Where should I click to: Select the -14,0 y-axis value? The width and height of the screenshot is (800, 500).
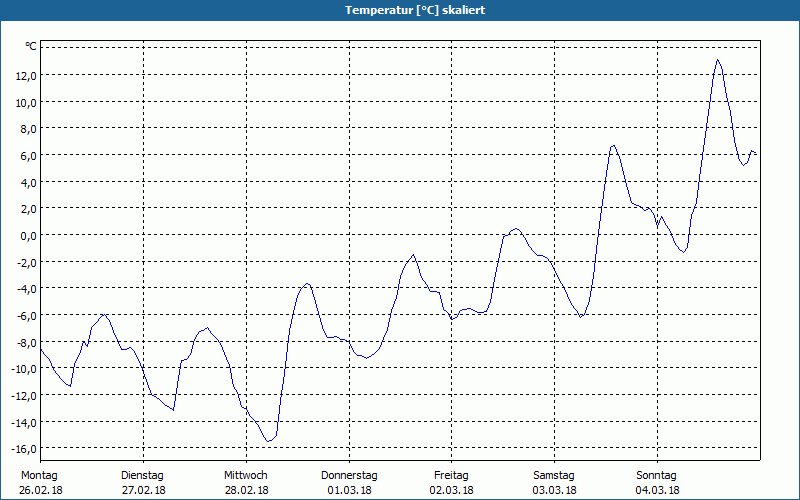[24, 422]
